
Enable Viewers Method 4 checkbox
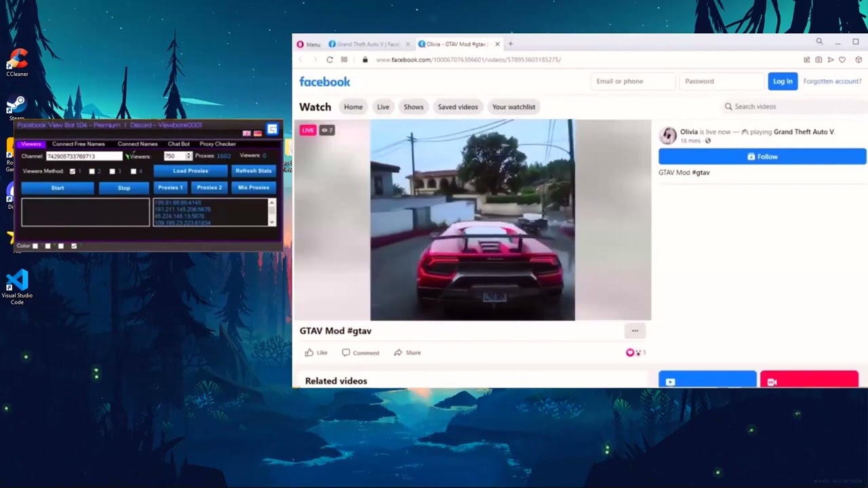134,171
